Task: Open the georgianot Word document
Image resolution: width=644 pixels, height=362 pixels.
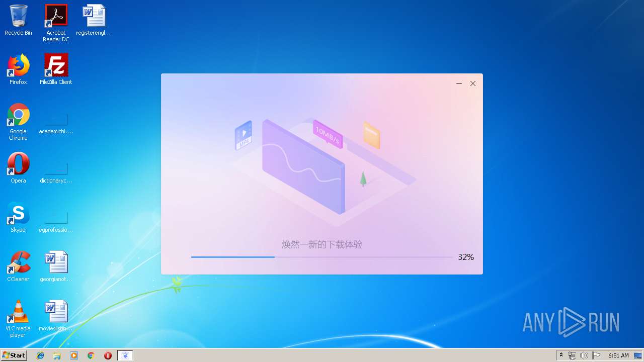Action: (x=56, y=266)
